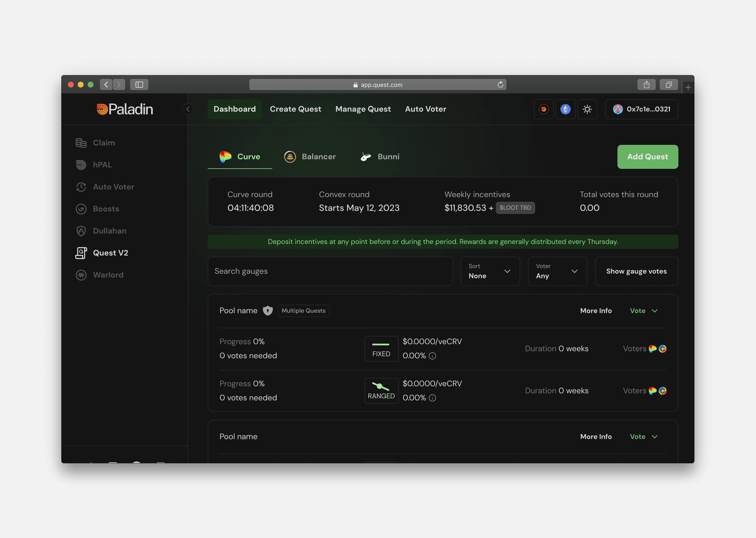This screenshot has width=756, height=538.
Task: Switch to the Dashboard tab
Action: [235, 109]
